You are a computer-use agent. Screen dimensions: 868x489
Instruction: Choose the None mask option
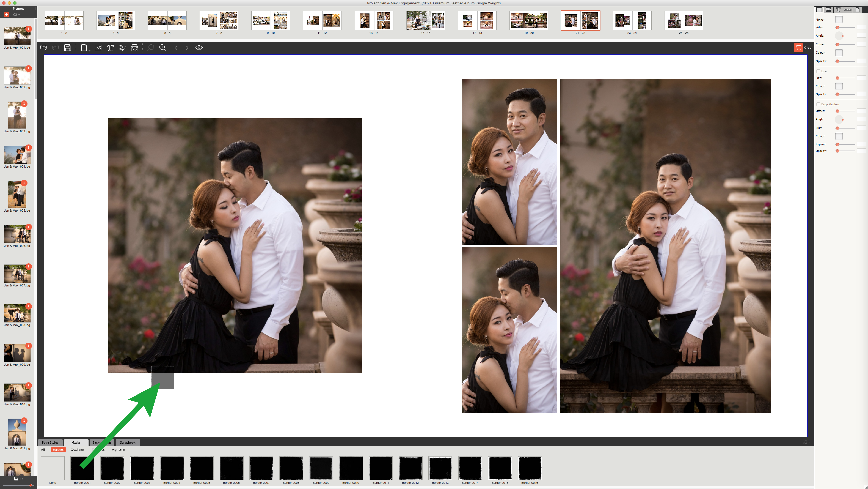tap(53, 468)
